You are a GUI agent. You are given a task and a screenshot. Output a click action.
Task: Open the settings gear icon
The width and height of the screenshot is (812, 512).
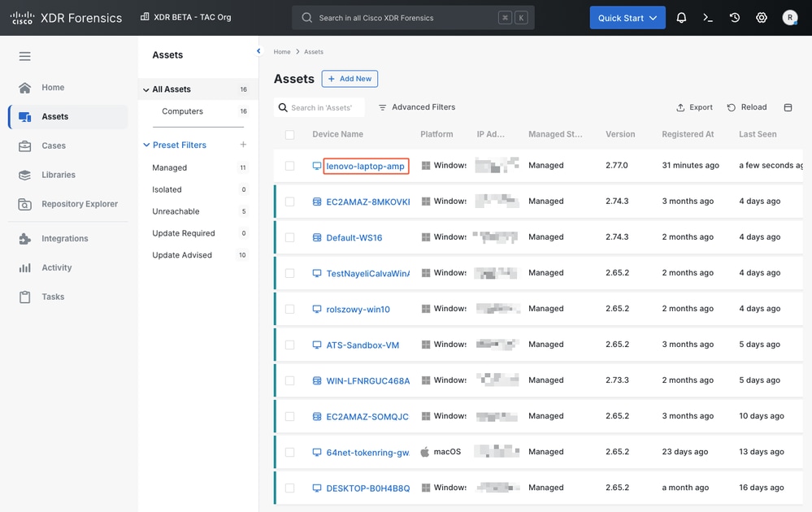pos(762,17)
